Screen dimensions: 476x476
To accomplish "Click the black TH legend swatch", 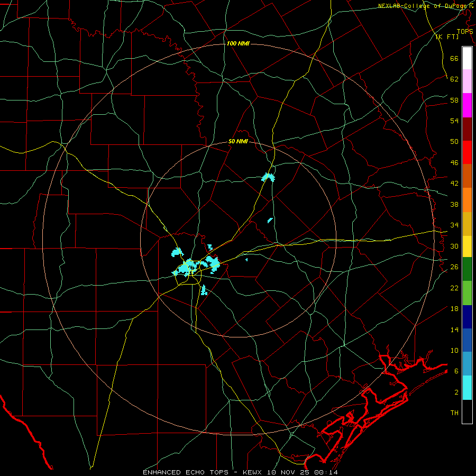I will click(x=467, y=411).
